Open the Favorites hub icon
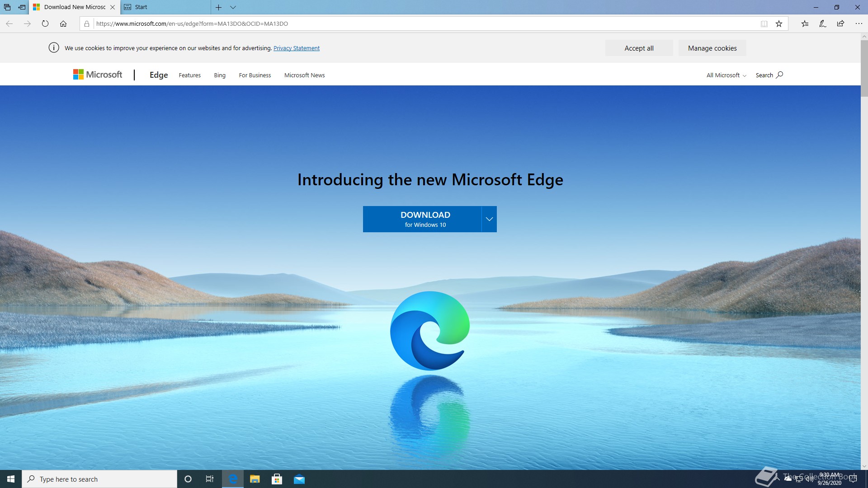 point(805,24)
